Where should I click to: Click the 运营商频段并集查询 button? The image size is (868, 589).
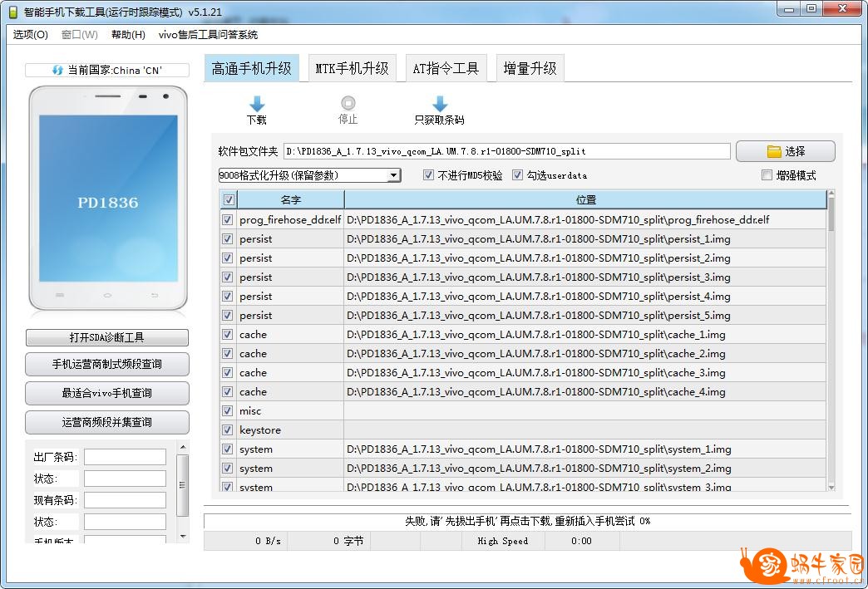tap(107, 423)
